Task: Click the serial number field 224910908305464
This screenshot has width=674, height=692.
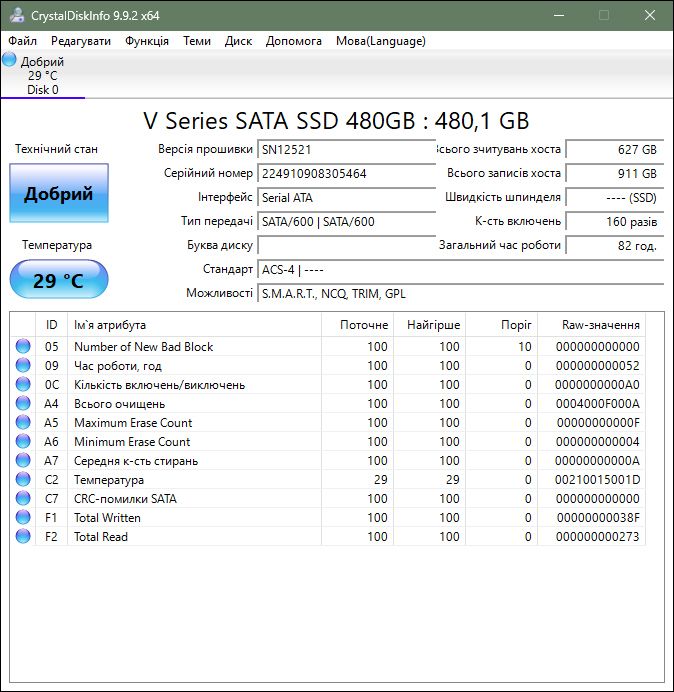Action: tap(346, 173)
